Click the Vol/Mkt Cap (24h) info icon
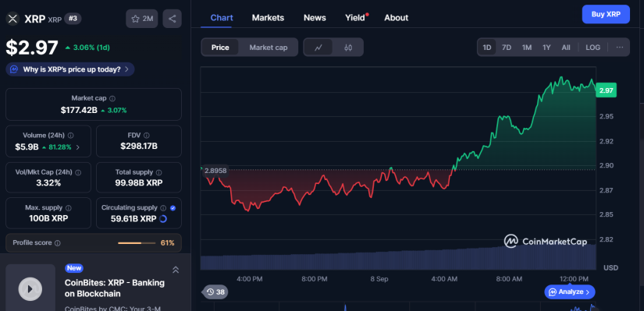Viewport: 644px width, 311px height. 78,172
